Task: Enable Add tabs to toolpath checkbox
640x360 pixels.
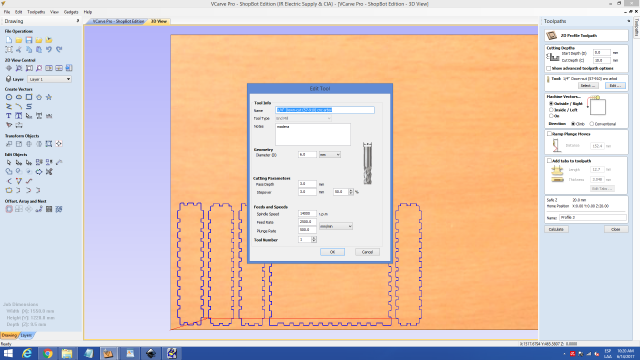Action: pyautogui.click(x=549, y=160)
